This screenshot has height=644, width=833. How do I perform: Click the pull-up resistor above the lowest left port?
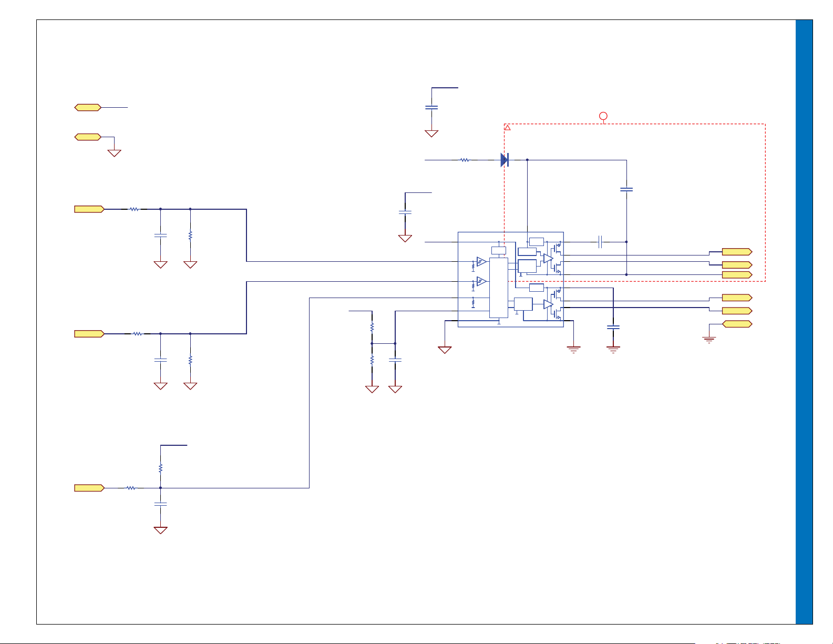click(x=160, y=468)
